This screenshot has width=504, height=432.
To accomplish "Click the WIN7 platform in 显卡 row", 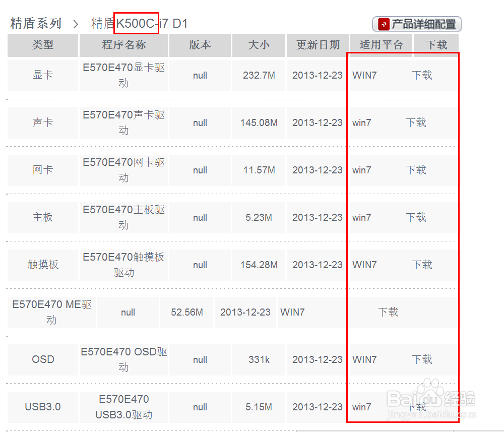I will tap(364, 75).
